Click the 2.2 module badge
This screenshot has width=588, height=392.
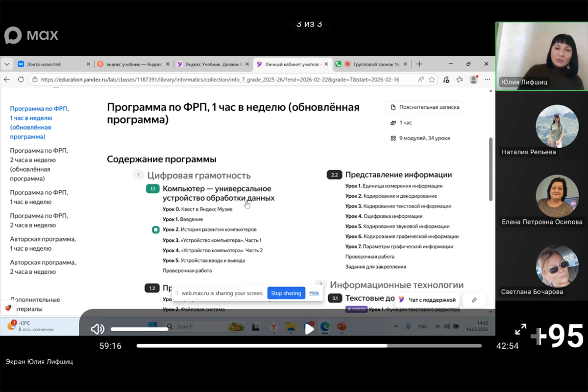334,175
